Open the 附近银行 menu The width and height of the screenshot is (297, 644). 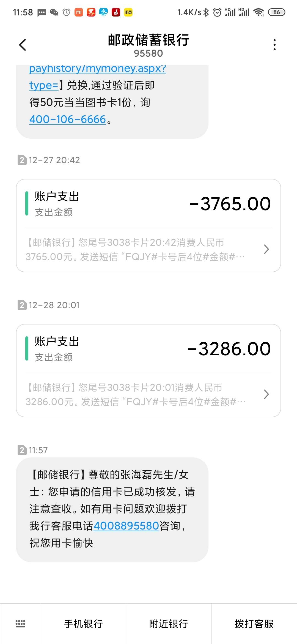[169, 624]
